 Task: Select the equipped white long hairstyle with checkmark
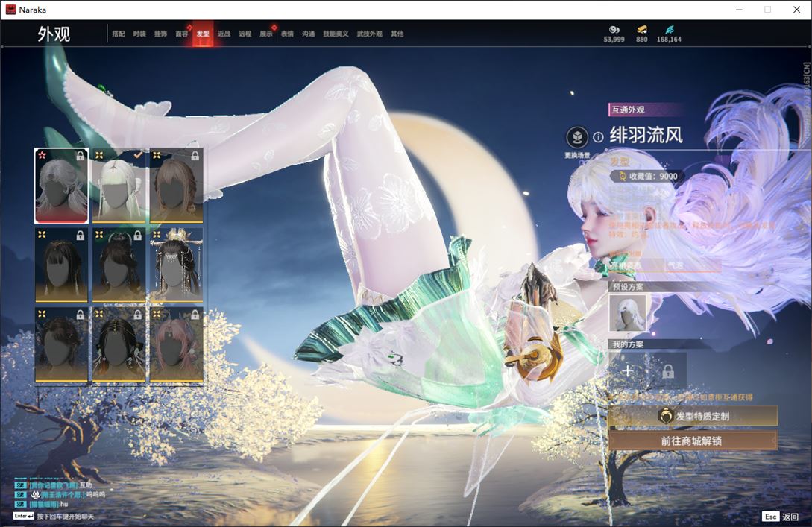(119, 186)
